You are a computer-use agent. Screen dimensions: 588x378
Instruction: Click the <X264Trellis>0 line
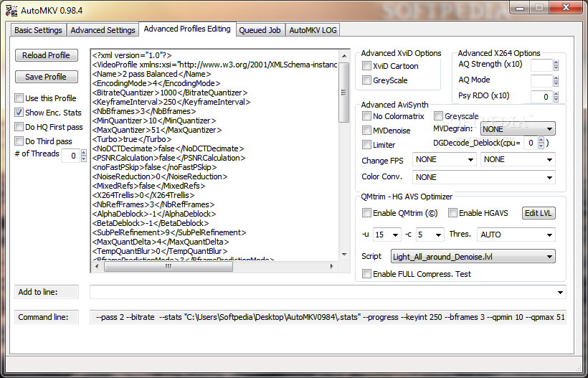tap(143, 195)
